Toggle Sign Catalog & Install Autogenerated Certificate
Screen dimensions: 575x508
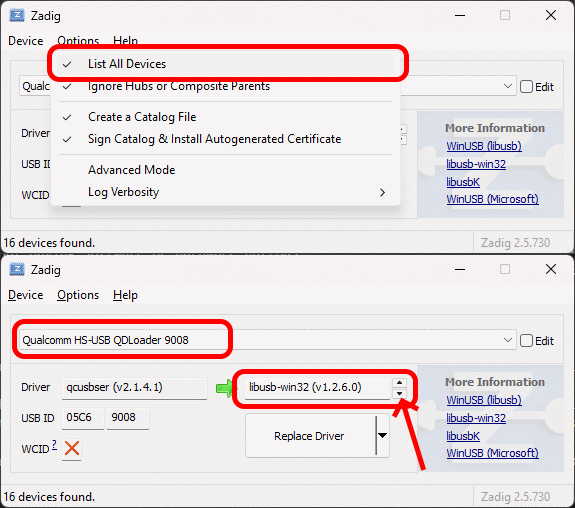[226, 139]
